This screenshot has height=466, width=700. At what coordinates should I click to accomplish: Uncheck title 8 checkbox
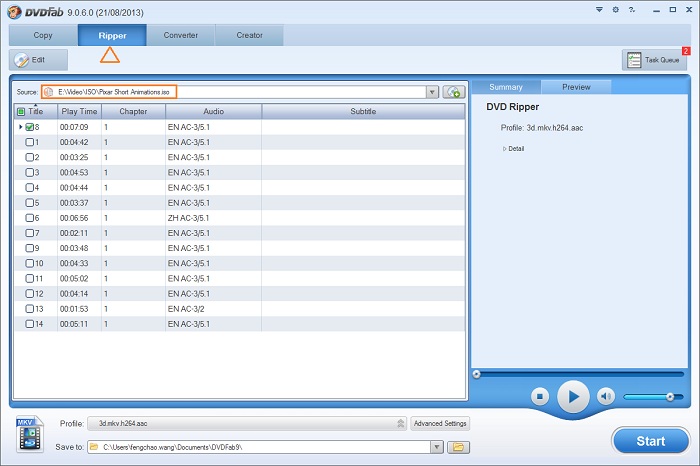pyautogui.click(x=29, y=127)
